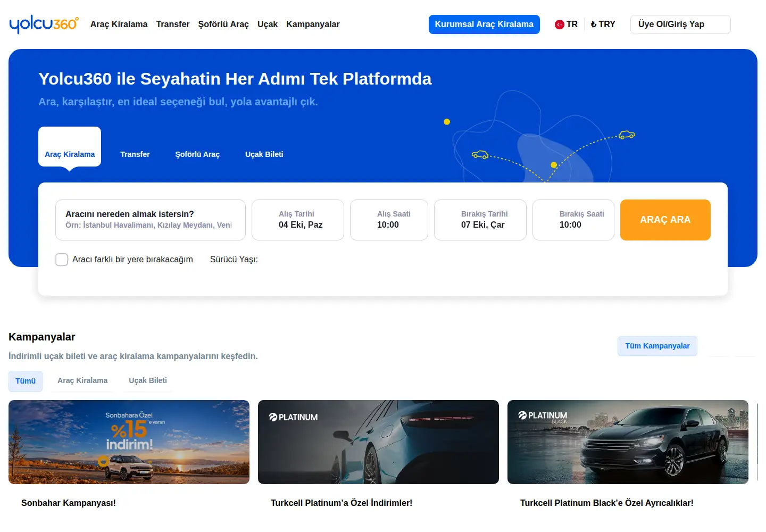Screen dimensions: 766x532
Task: Select the Uçak Bileti campaign filter
Action: click(148, 381)
